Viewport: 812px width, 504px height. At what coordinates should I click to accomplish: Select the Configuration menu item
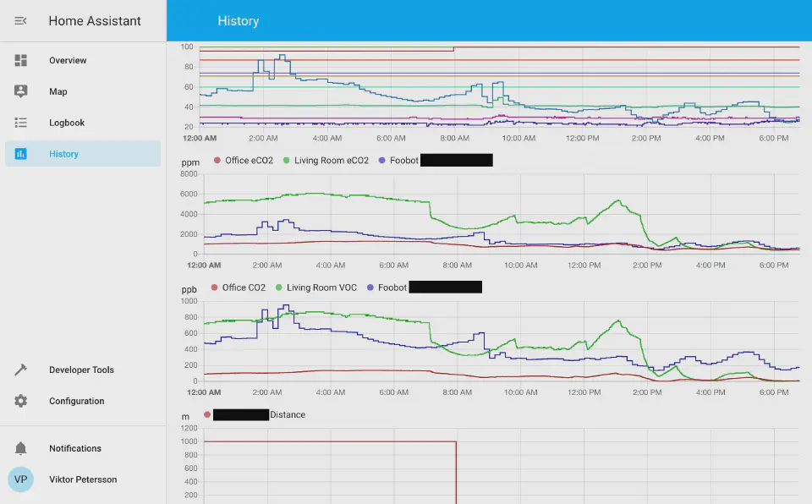click(76, 402)
